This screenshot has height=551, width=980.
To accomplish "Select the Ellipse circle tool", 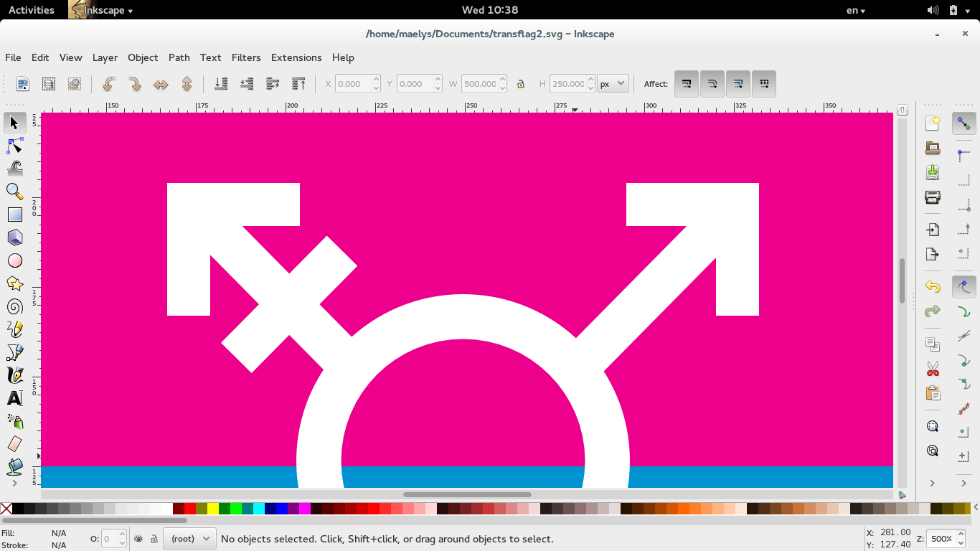I will tap(14, 260).
